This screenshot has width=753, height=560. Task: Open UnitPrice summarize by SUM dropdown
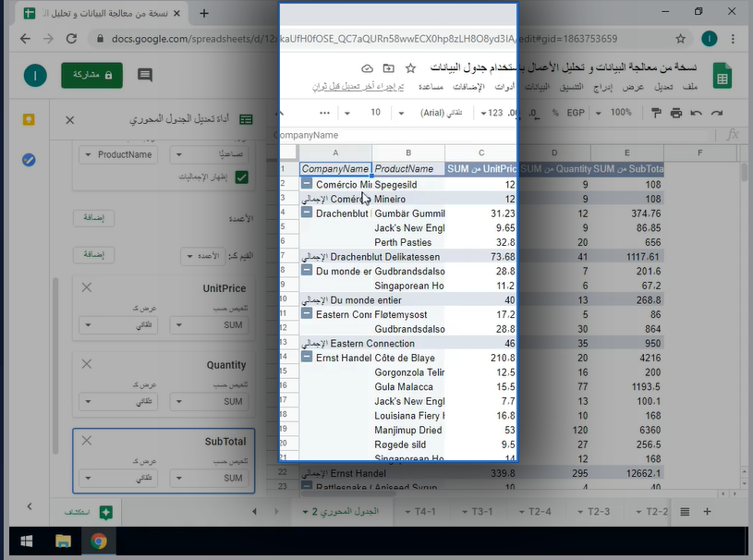[210, 325]
